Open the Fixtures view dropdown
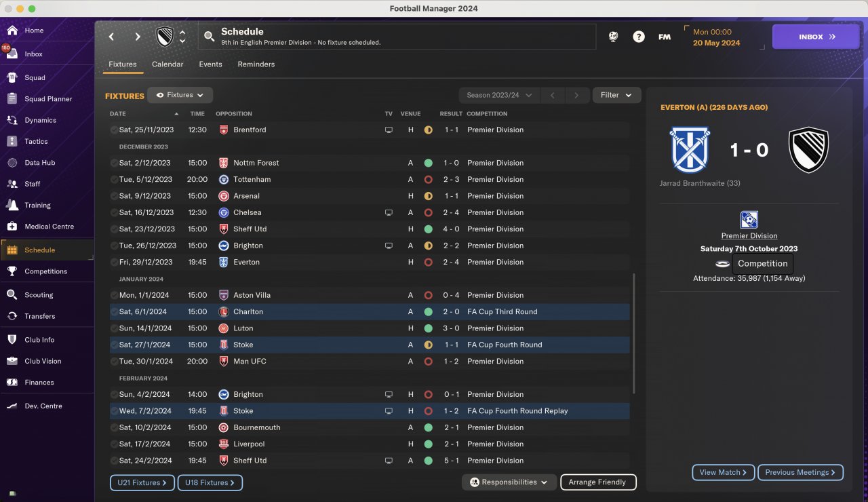Screen dimensions: 868x502 (x=180, y=95)
